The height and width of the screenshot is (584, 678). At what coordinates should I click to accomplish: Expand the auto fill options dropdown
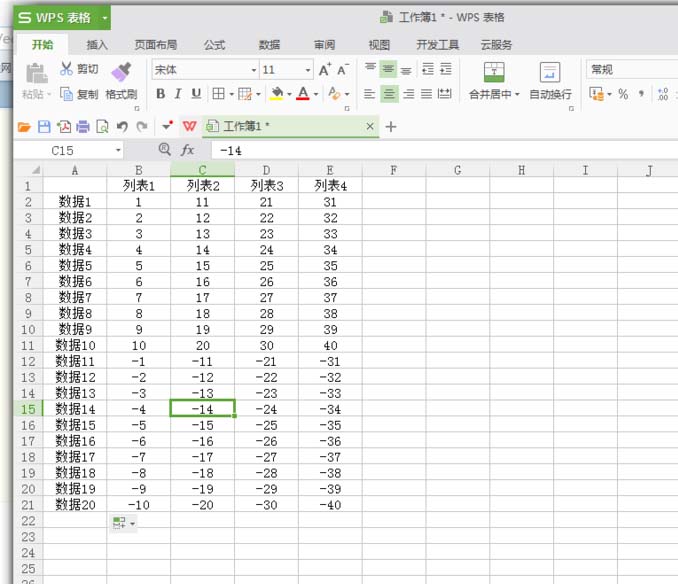click(132, 523)
